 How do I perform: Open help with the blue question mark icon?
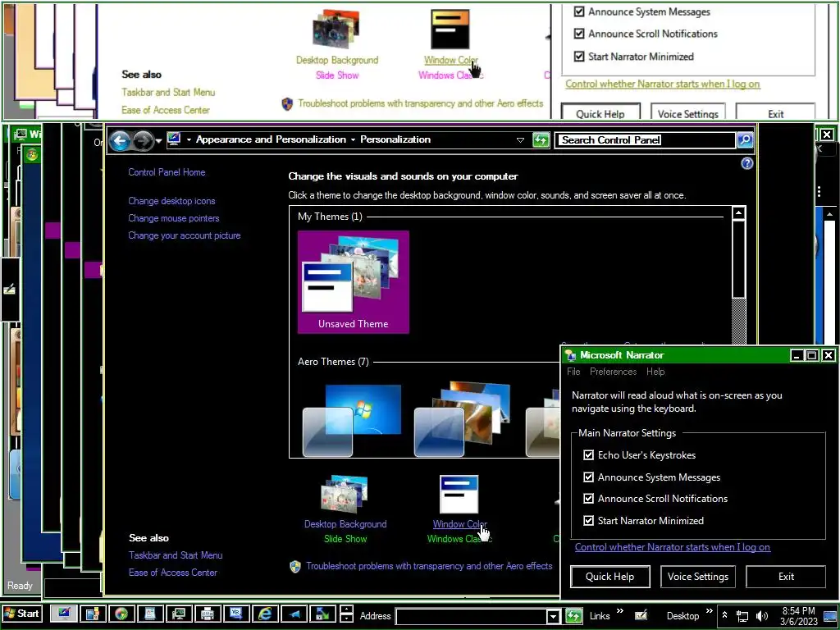(x=746, y=163)
